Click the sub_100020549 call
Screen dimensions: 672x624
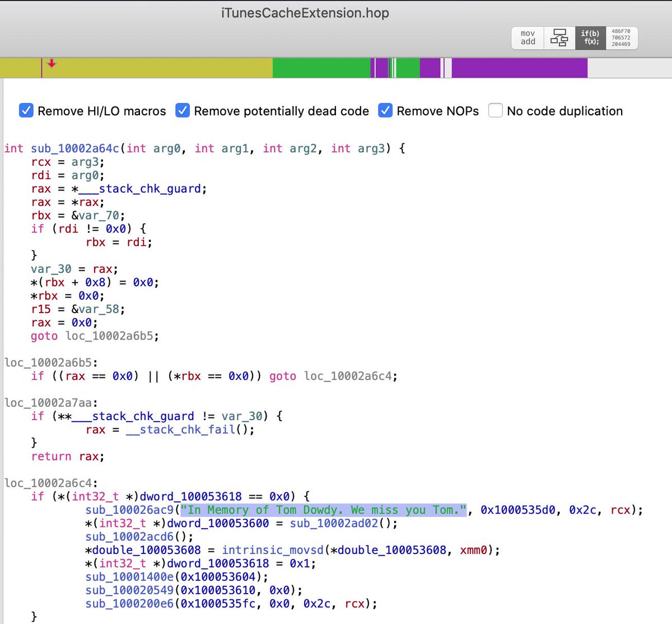point(129,590)
